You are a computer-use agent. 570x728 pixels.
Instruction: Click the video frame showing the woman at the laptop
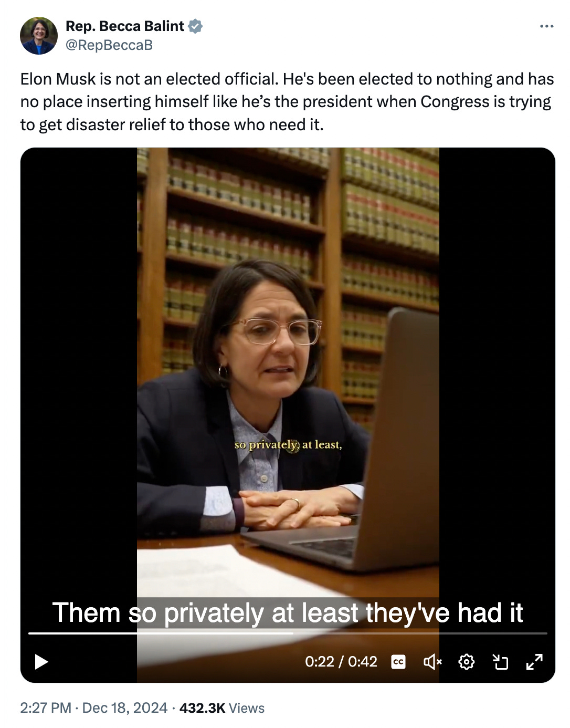[288, 368]
